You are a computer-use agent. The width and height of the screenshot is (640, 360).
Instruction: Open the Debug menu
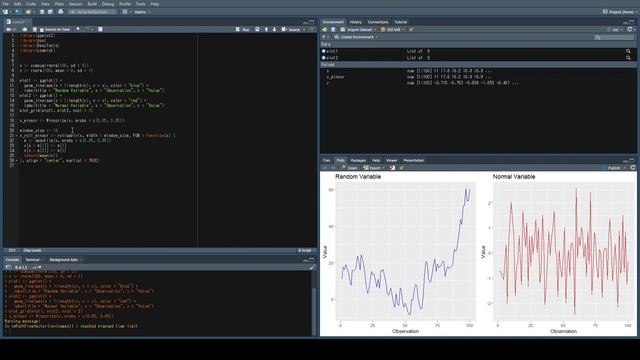(x=108, y=4)
